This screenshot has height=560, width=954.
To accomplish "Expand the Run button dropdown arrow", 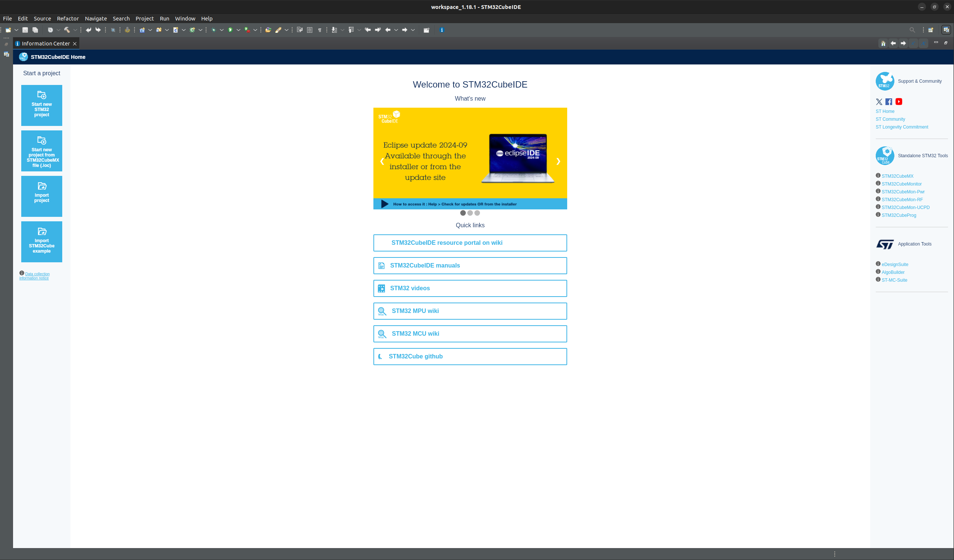I will click(x=238, y=30).
